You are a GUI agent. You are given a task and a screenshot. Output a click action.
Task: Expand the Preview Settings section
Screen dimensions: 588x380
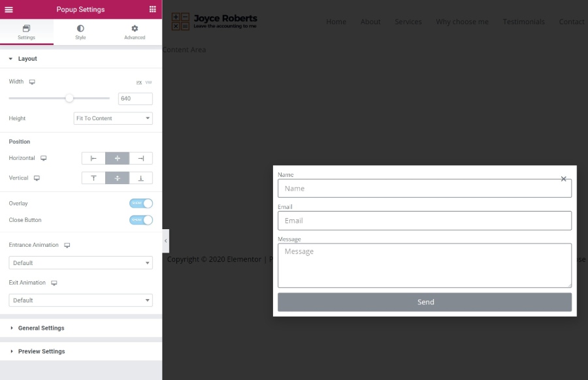click(x=80, y=351)
